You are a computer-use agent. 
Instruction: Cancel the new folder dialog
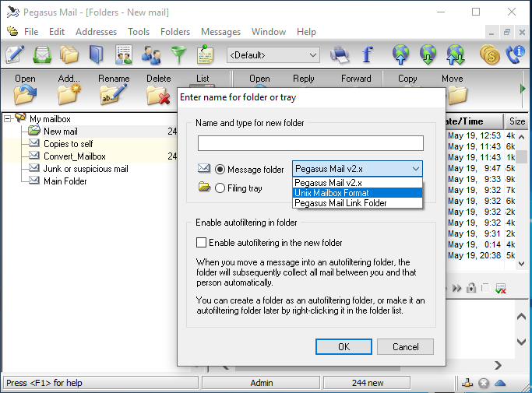[x=406, y=346]
